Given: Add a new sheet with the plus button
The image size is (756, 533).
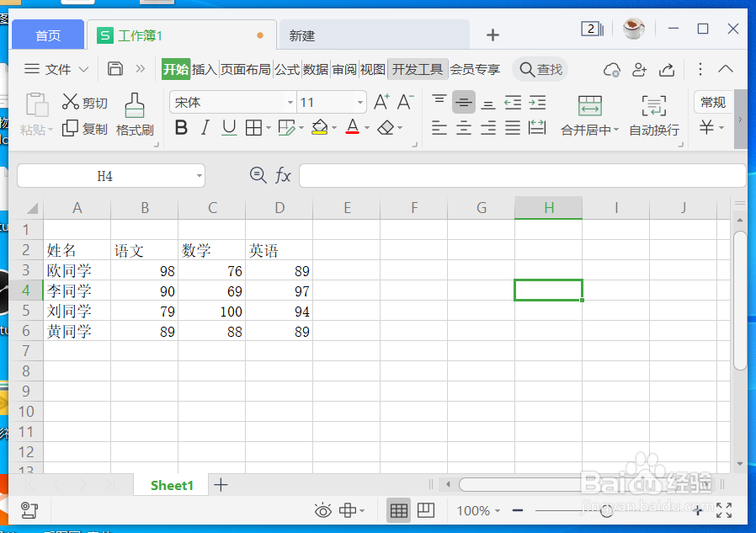Looking at the screenshot, I should (x=221, y=485).
